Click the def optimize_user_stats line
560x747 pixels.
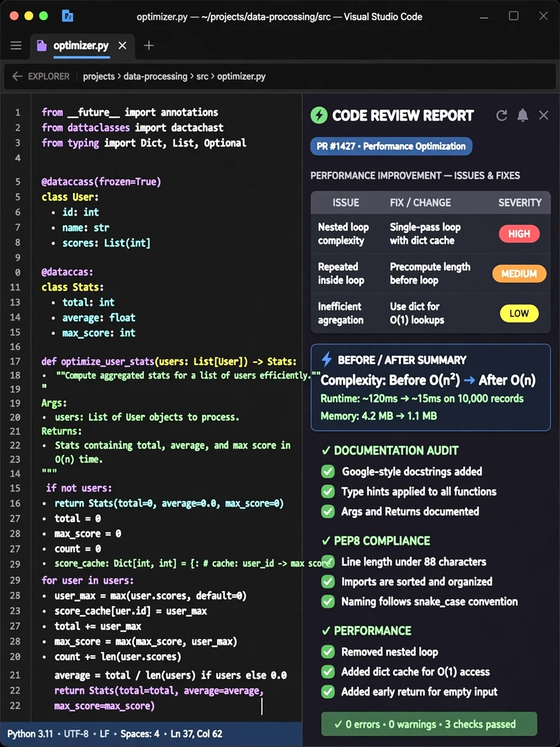(x=169, y=361)
